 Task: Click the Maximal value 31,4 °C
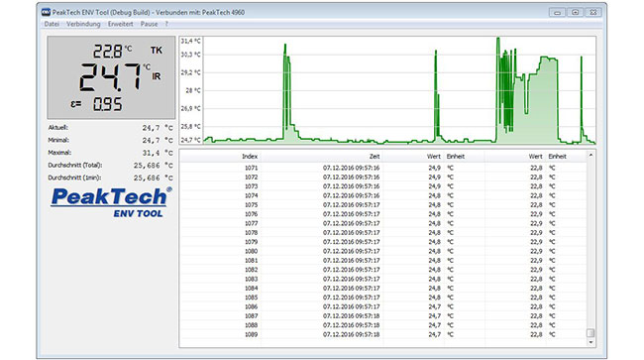pos(158,153)
